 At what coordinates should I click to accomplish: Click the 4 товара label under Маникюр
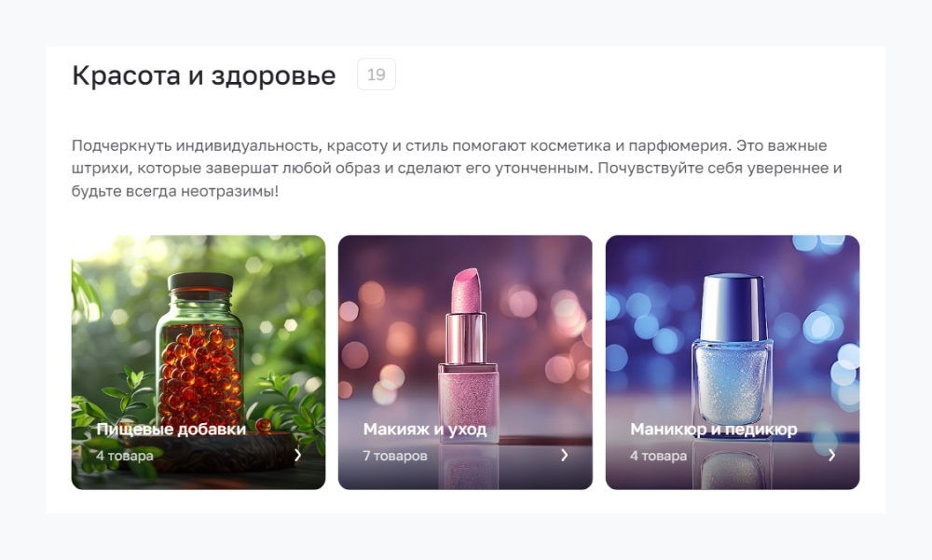(659, 456)
